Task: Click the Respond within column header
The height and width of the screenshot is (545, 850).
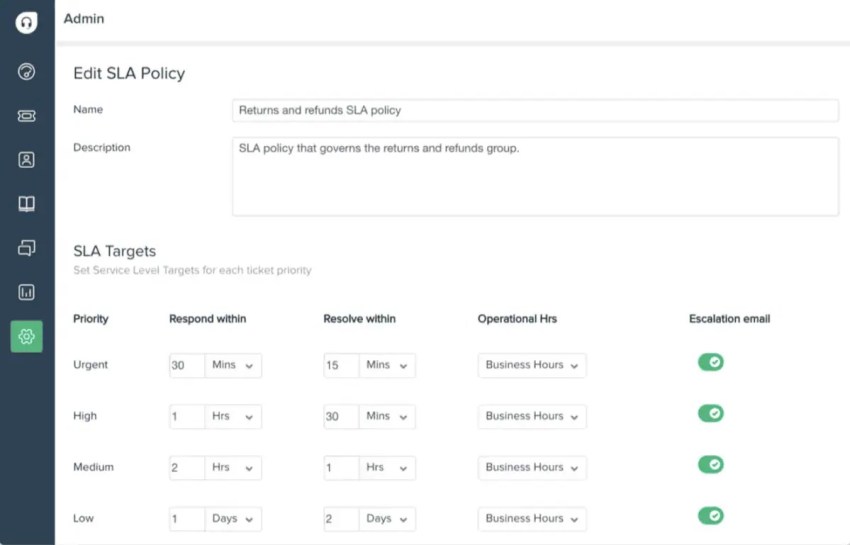Action: click(208, 319)
